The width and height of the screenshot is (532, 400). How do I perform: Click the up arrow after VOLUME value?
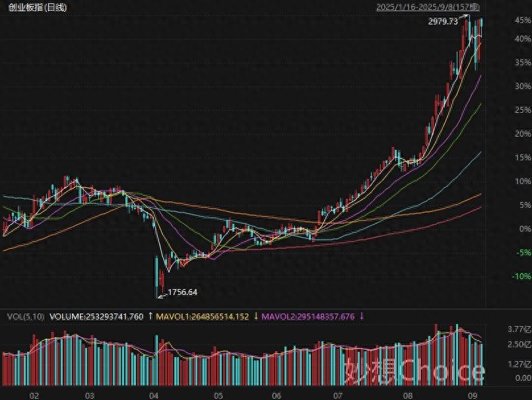(150, 317)
